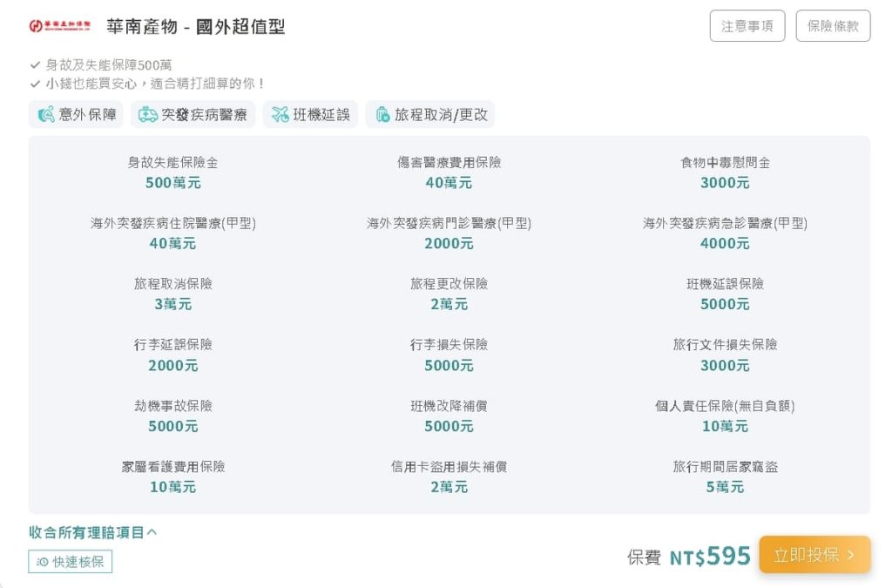This screenshot has height=588, width=892.
Task: Click the 傷害醫療費用保險 label
Action: click(x=449, y=163)
